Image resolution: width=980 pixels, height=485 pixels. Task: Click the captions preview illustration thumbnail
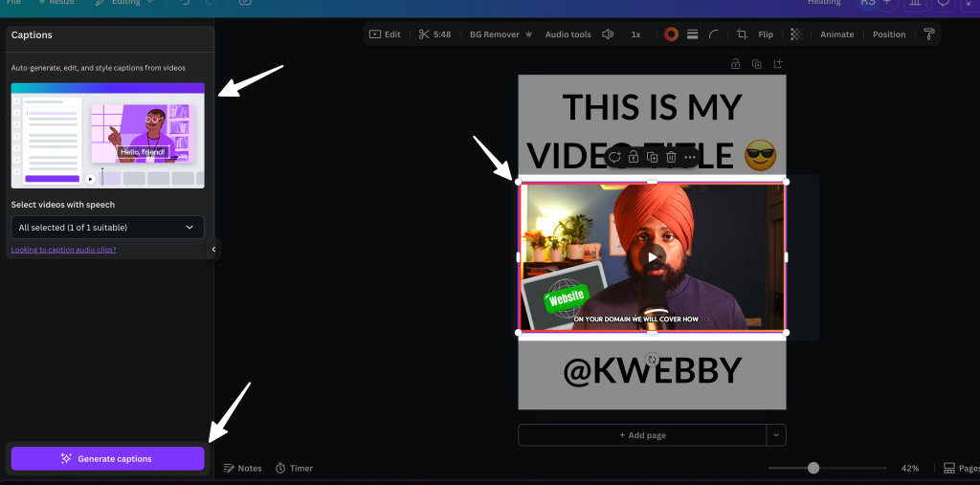pyautogui.click(x=107, y=136)
